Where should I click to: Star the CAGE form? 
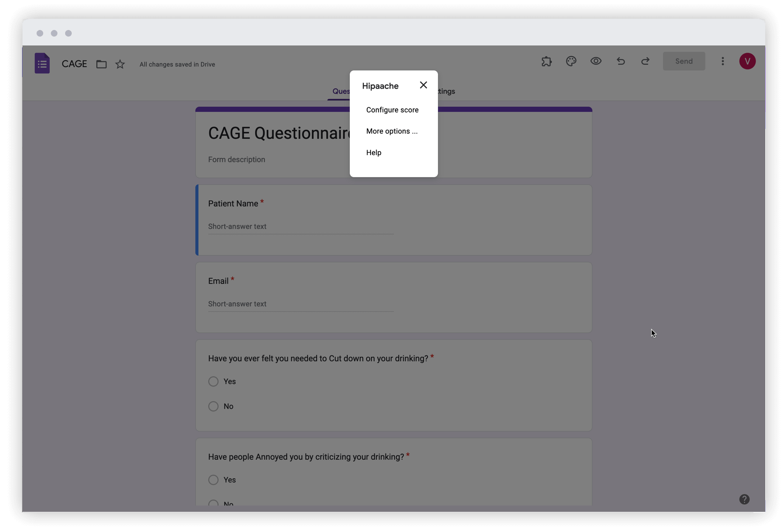click(x=120, y=64)
